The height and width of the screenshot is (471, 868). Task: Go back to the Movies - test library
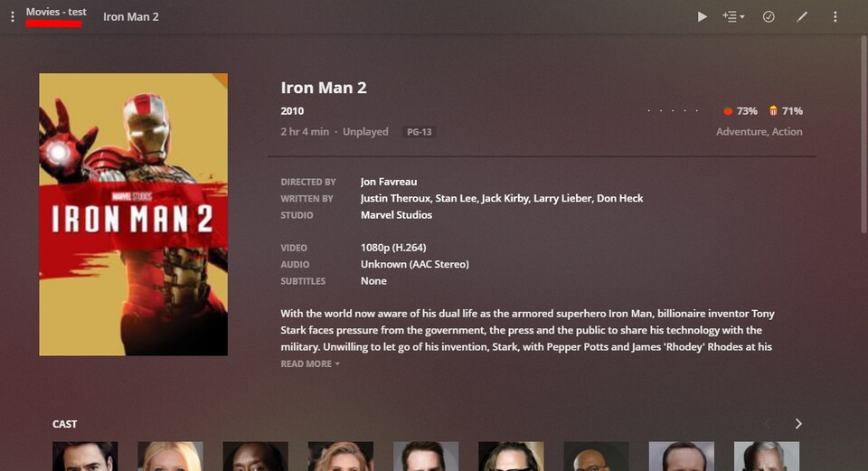pos(56,12)
